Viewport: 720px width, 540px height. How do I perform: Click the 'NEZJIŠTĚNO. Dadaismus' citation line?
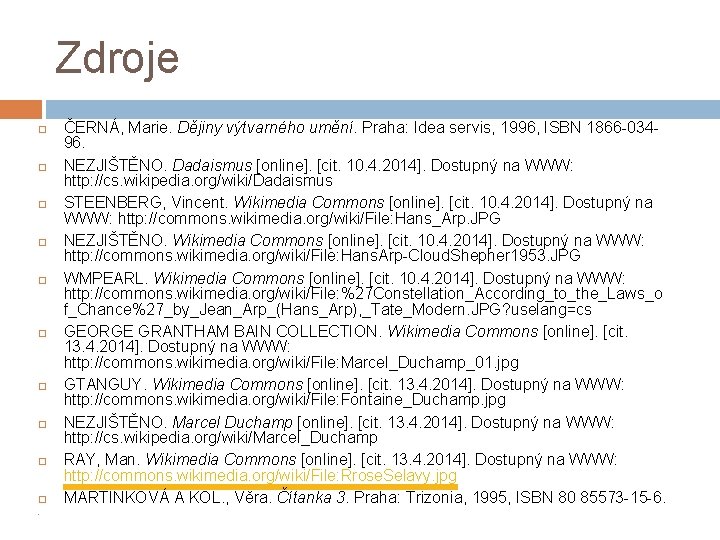point(318,165)
